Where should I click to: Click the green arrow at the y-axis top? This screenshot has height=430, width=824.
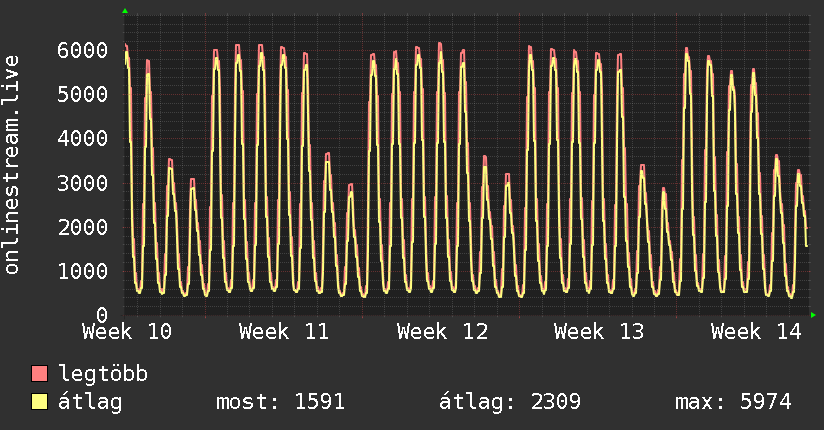(125, 11)
